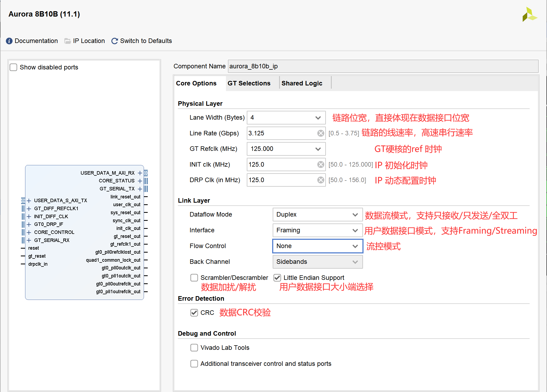Image resolution: width=547 pixels, height=392 pixels.
Task: Clear the Line Rate value using its X icon
Action: pyautogui.click(x=320, y=133)
